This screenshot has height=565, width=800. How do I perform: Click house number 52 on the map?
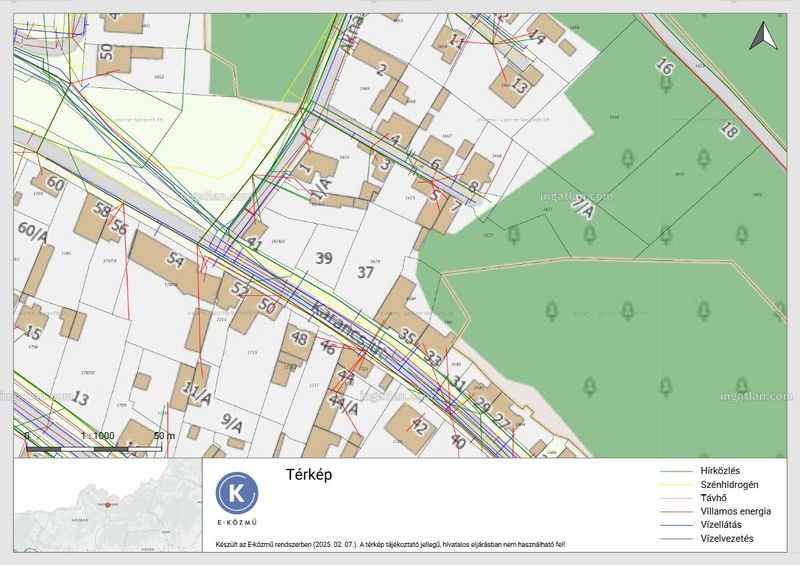[x=240, y=289]
